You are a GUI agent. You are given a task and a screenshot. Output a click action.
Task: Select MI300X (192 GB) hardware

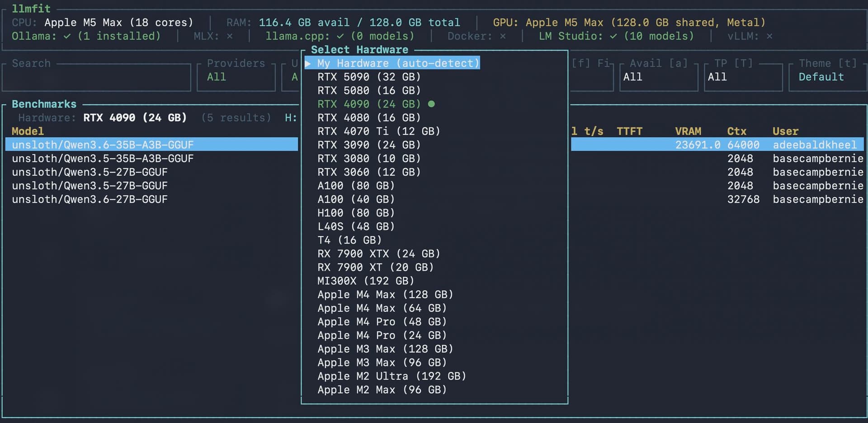click(x=366, y=280)
